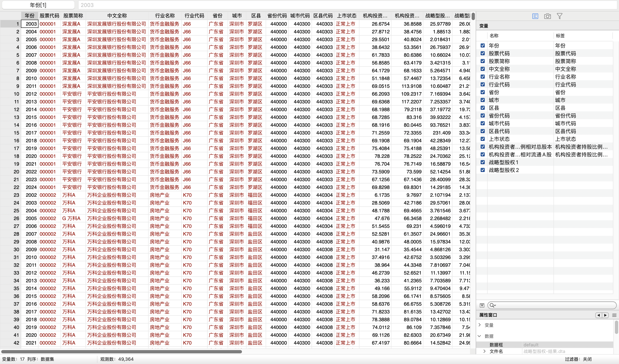Click the funnel filter icon

tap(559, 16)
